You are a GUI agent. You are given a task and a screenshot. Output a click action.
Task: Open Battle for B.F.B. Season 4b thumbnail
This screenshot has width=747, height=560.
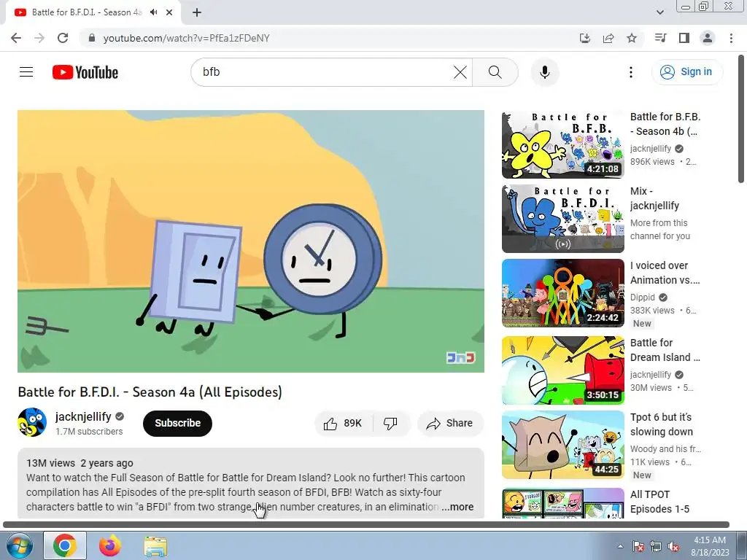coord(562,145)
